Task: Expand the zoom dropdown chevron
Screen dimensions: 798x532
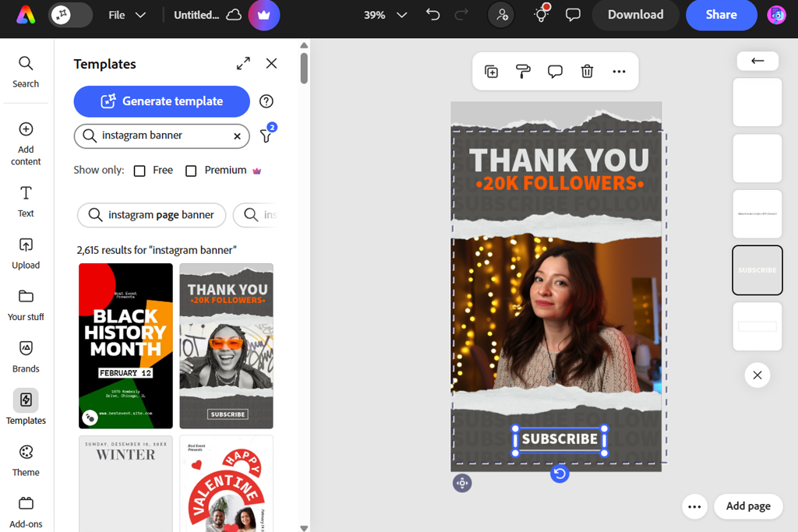Action: pyautogui.click(x=401, y=16)
